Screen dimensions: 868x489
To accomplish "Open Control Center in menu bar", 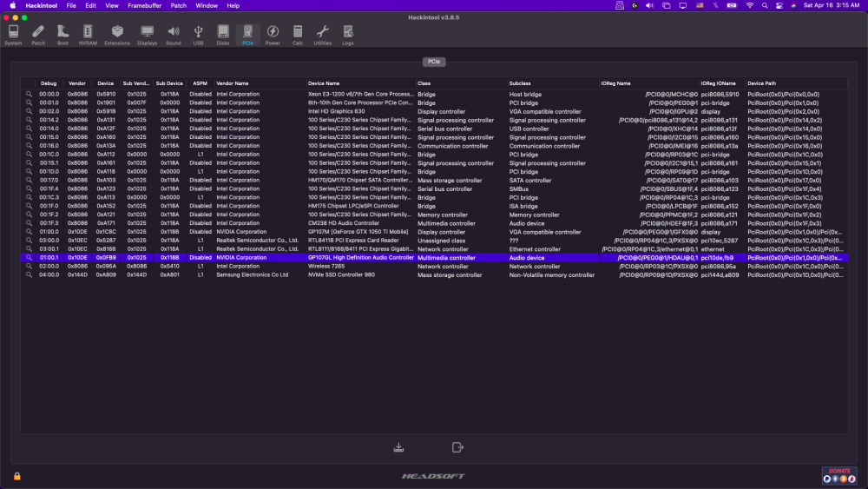I will point(779,5).
